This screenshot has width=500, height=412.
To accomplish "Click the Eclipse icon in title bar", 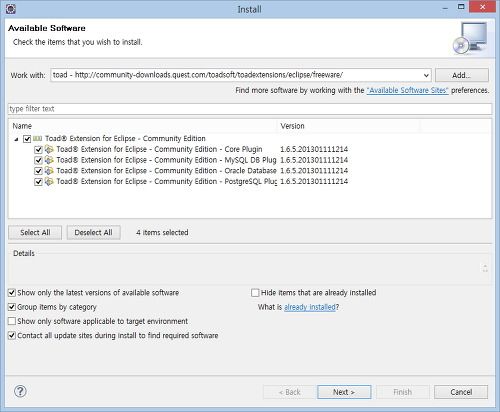I will click(11, 9).
